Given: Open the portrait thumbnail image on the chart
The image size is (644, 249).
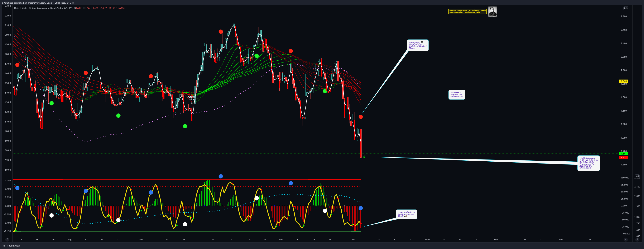Looking at the screenshot, I should click(x=492, y=12).
